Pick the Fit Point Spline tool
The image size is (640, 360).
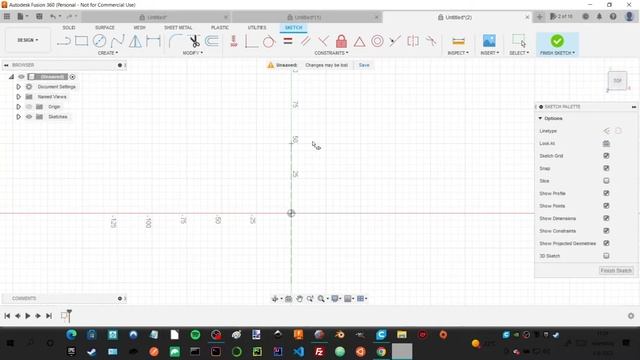[117, 41]
